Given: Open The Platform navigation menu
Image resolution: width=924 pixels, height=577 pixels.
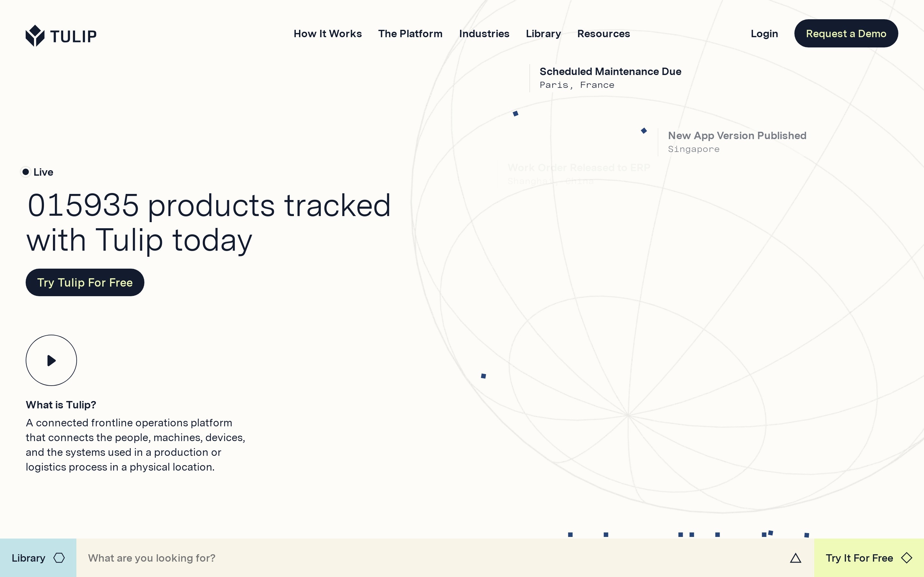Looking at the screenshot, I should tap(410, 34).
